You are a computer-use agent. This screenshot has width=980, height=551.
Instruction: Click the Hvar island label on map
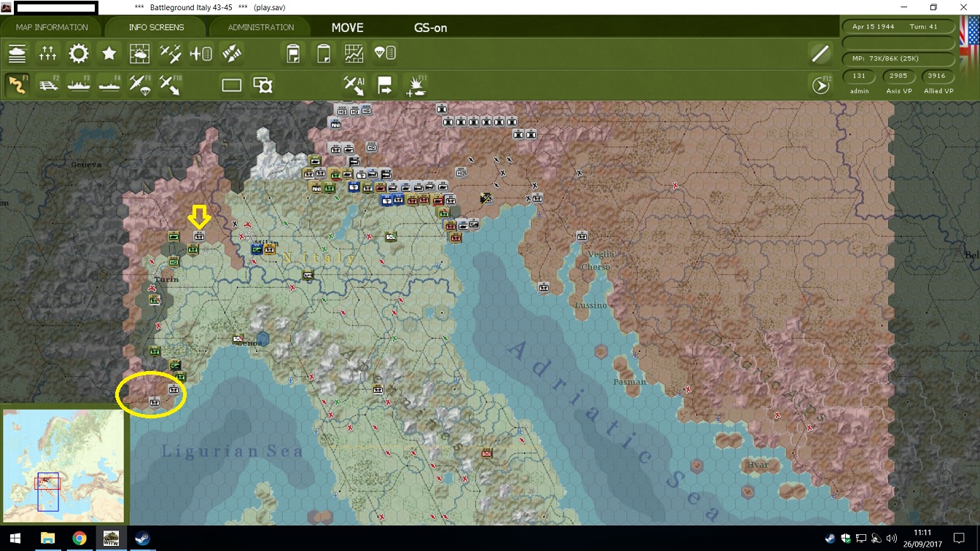(758, 465)
